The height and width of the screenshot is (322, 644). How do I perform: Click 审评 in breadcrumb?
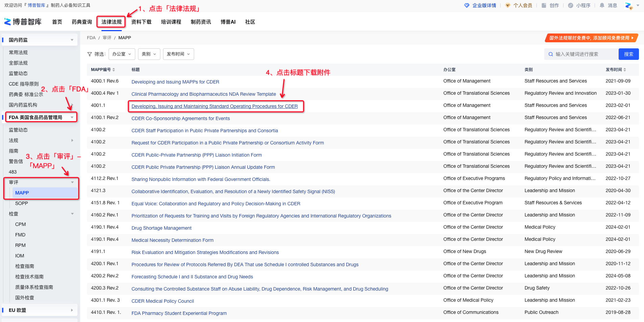(x=107, y=38)
